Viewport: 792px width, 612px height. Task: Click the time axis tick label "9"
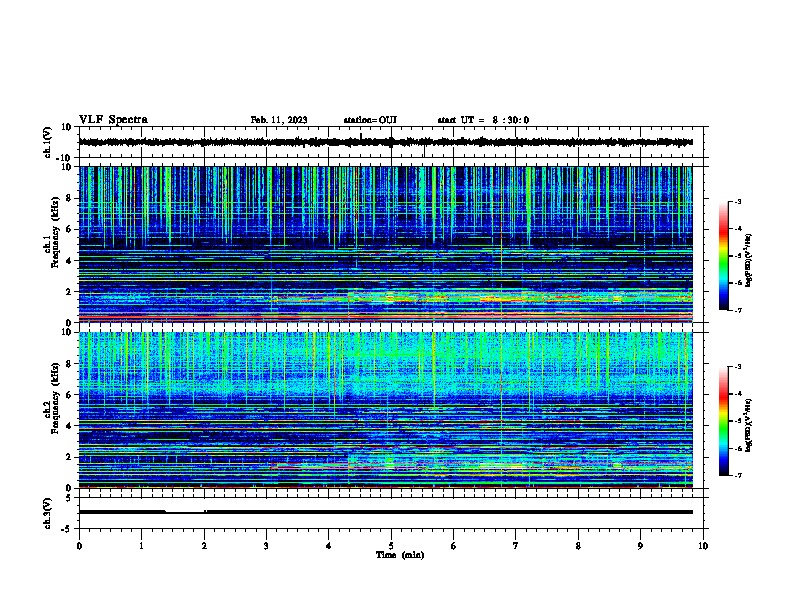pyautogui.click(x=640, y=546)
